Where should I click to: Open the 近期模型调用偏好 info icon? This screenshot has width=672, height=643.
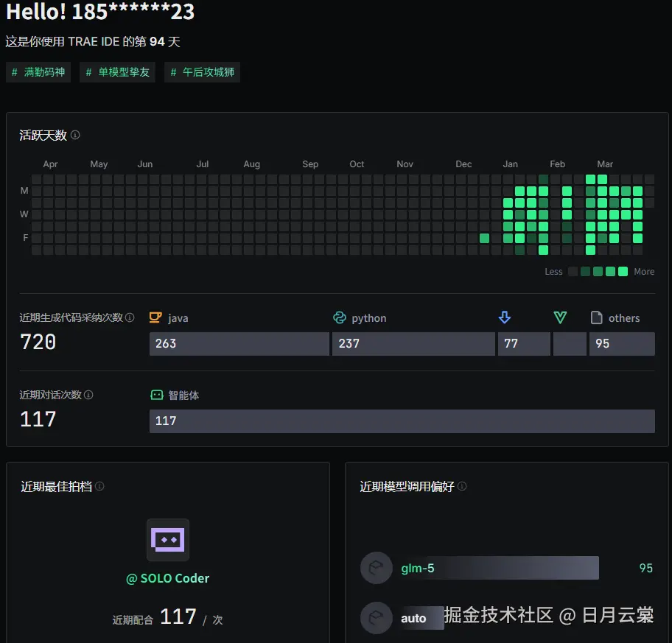(462, 486)
